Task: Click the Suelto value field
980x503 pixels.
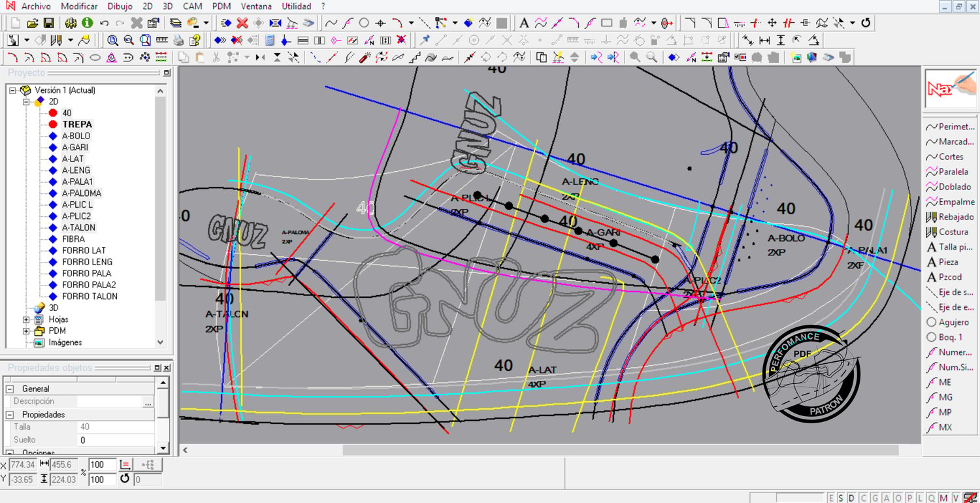Action: point(116,440)
